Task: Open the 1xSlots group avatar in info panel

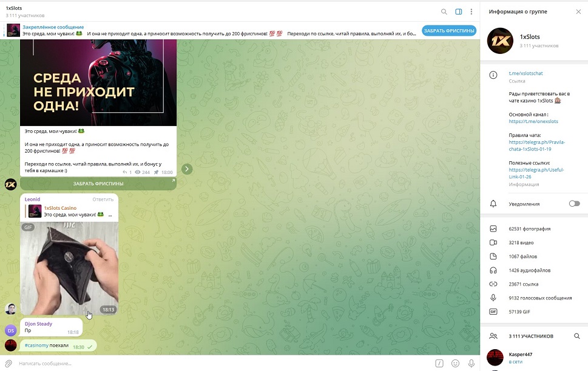Action: (500, 41)
